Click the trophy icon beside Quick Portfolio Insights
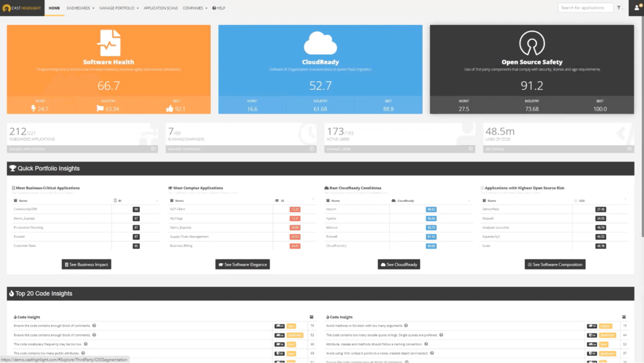 tap(12, 168)
